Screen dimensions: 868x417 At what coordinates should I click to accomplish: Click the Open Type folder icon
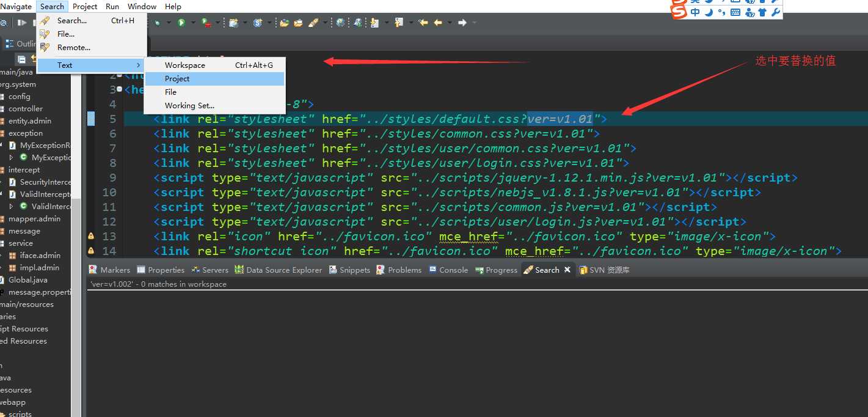(x=284, y=23)
